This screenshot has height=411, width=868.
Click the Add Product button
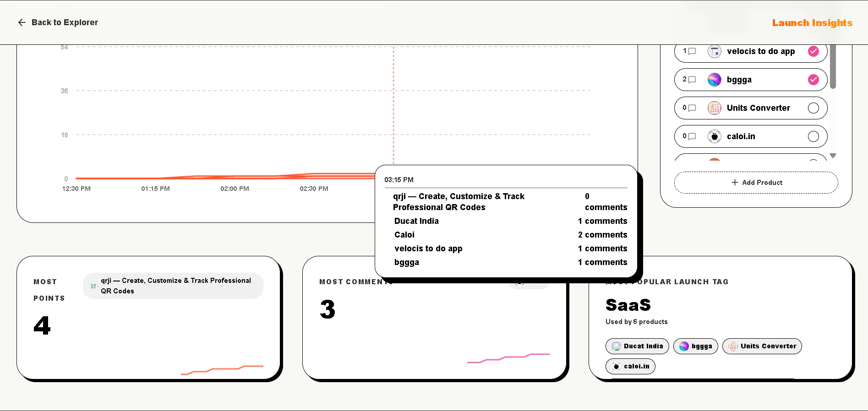[x=756, y=183]
